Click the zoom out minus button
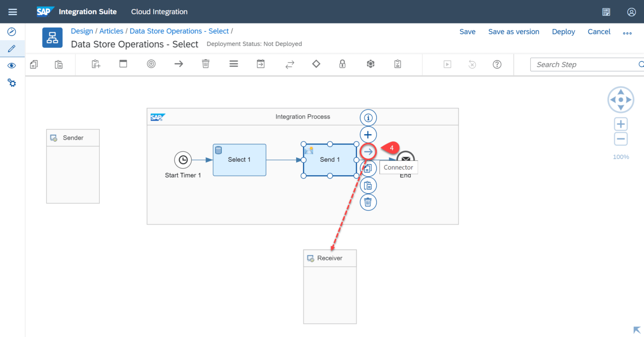Image resolution: width=644 pixels, height=337 pixels. tap(621, 139)
